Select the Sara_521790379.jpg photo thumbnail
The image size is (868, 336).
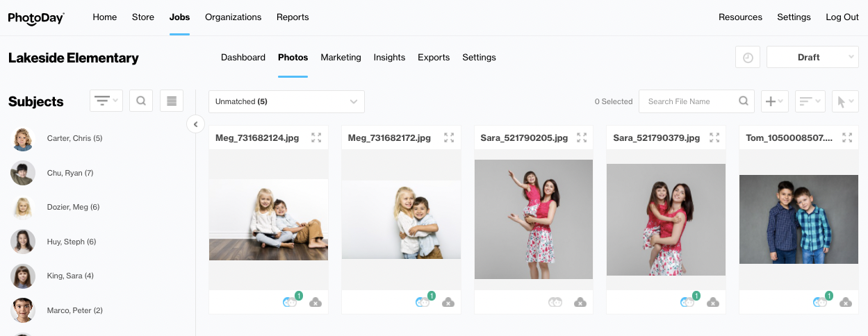666,219
